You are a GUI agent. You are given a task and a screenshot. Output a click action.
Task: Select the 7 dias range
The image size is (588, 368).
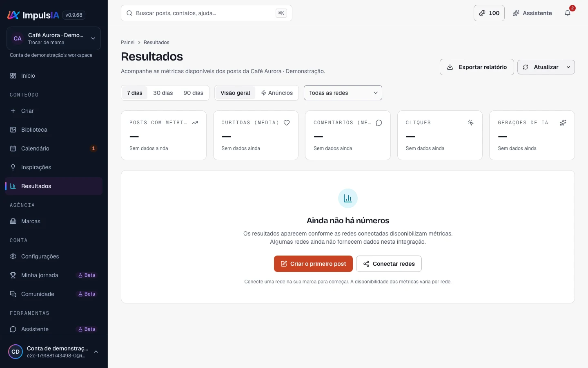135,93
